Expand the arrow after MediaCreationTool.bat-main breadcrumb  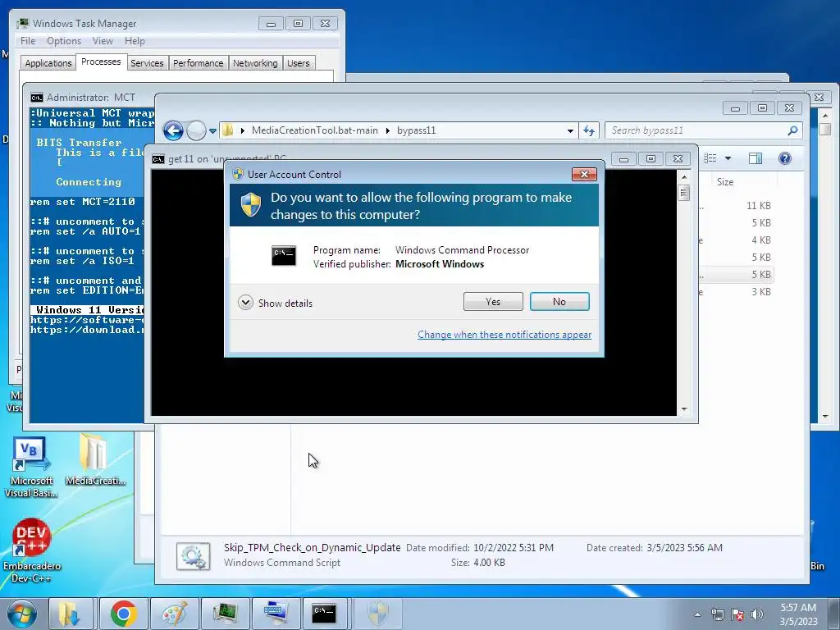(x=387, y=130)
